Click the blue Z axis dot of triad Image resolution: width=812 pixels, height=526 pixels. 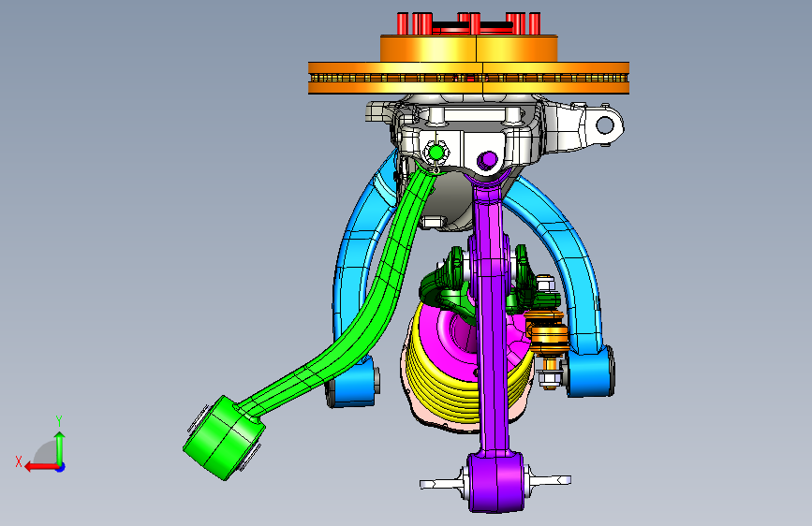pyautogui.click(x=61, y=467)
